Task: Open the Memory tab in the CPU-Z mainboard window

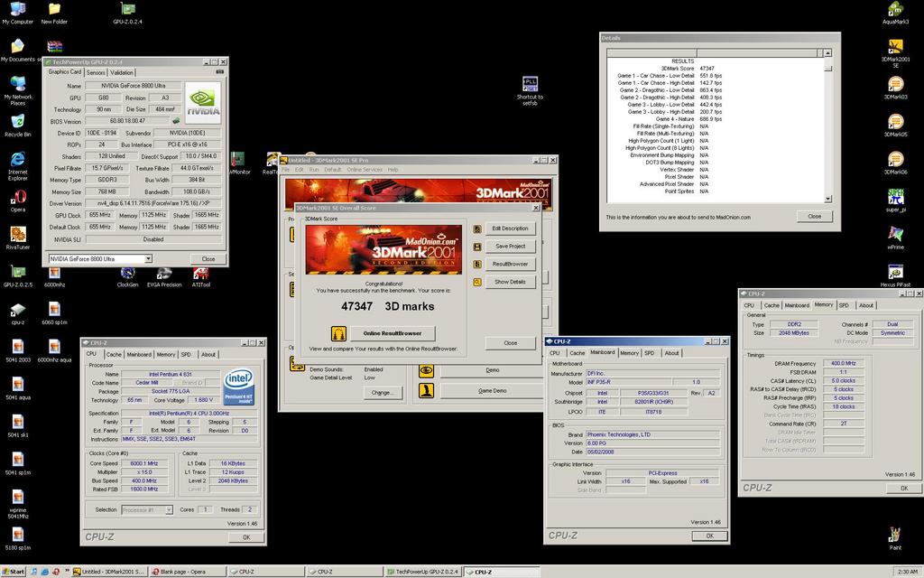Action: (629, 353)
